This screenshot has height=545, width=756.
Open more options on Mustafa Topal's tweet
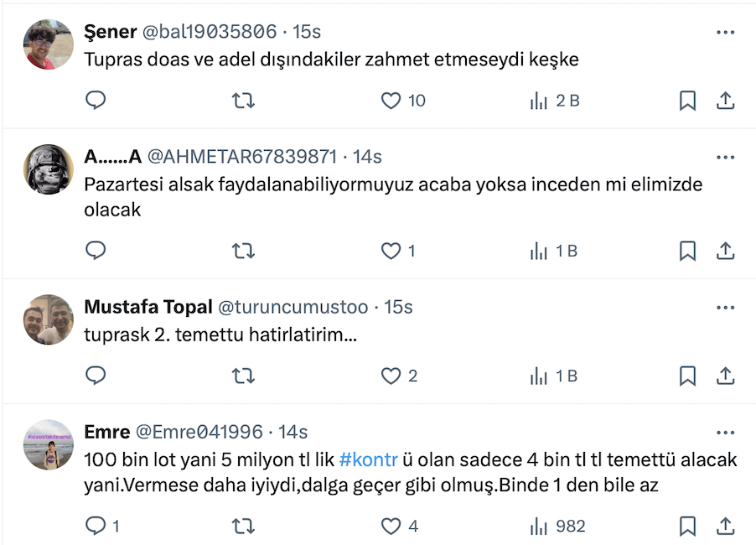[726, 308]
